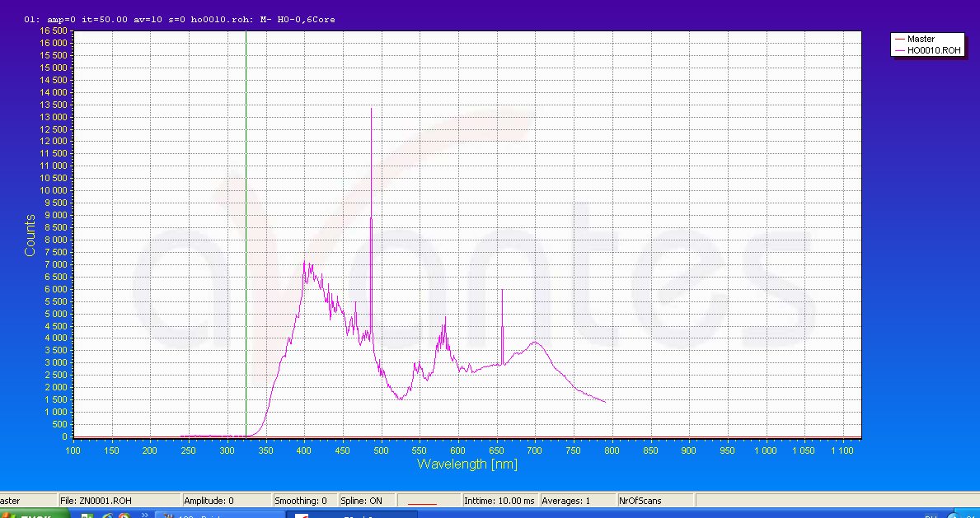
Task: Click the 'Spline: ON' status bar field
Action: pos(367,501)
